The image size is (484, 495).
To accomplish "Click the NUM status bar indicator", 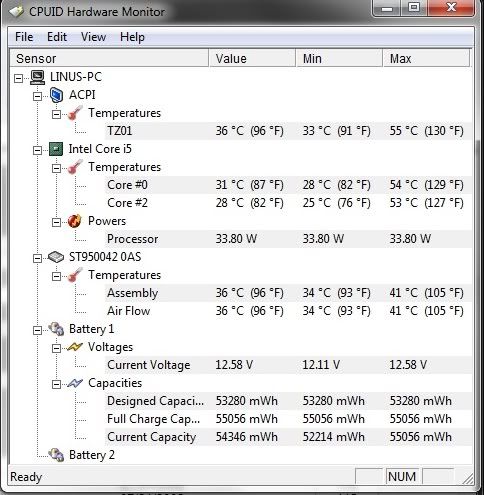I will tap(402, 477).
